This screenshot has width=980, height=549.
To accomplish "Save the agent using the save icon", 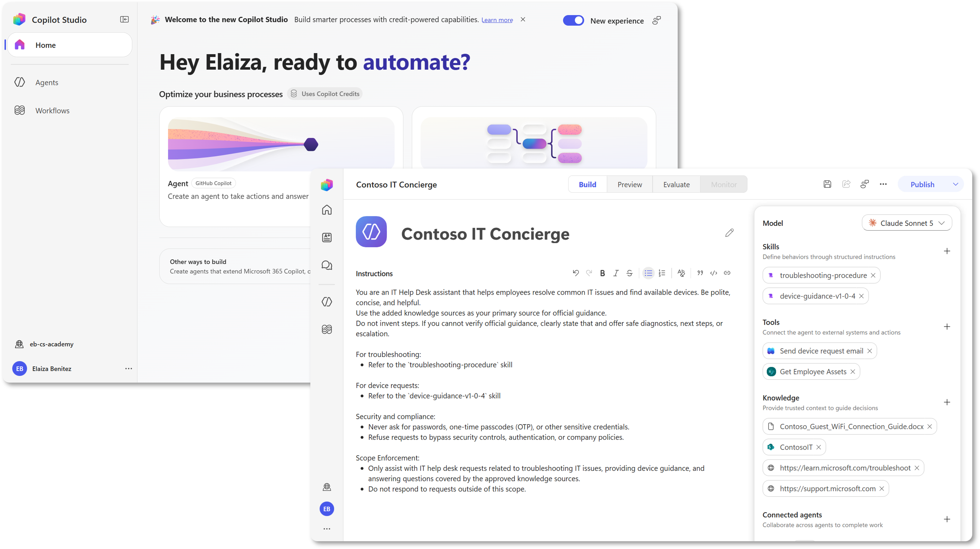I will point(827,184).
